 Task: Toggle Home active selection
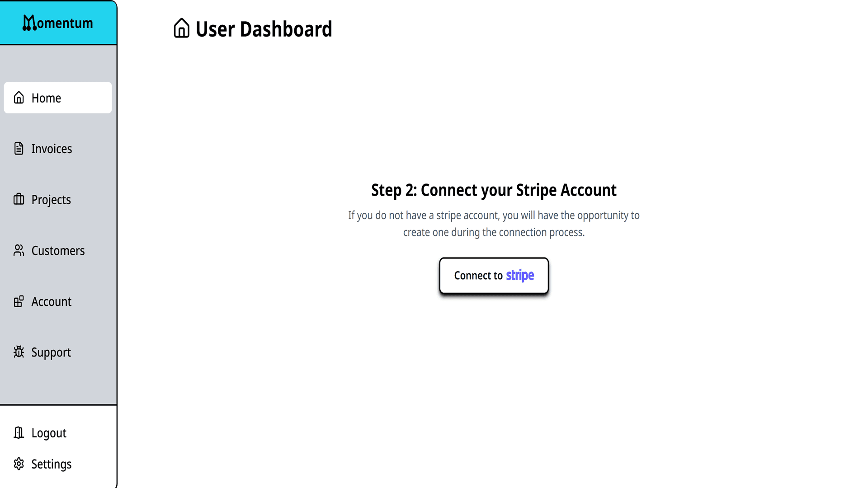(58, 97)
